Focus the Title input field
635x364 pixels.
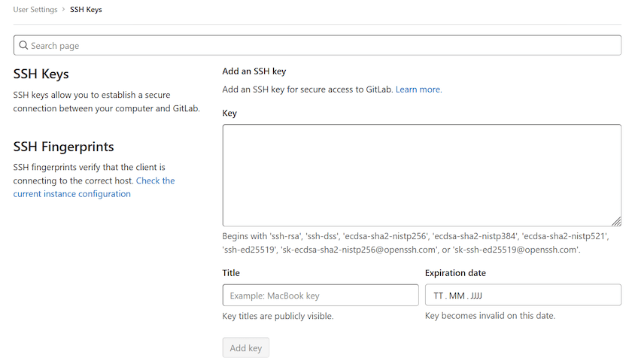(x=321, y=296)
